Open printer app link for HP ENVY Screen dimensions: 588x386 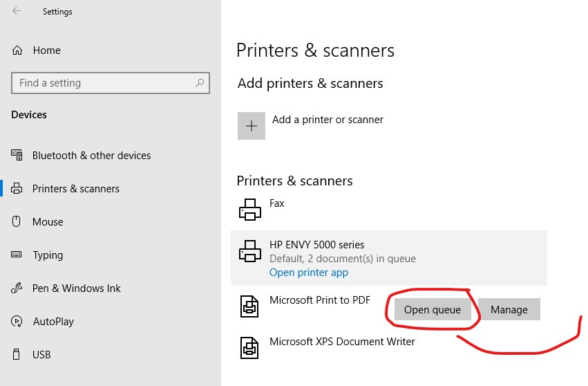(x=309, y=273)
